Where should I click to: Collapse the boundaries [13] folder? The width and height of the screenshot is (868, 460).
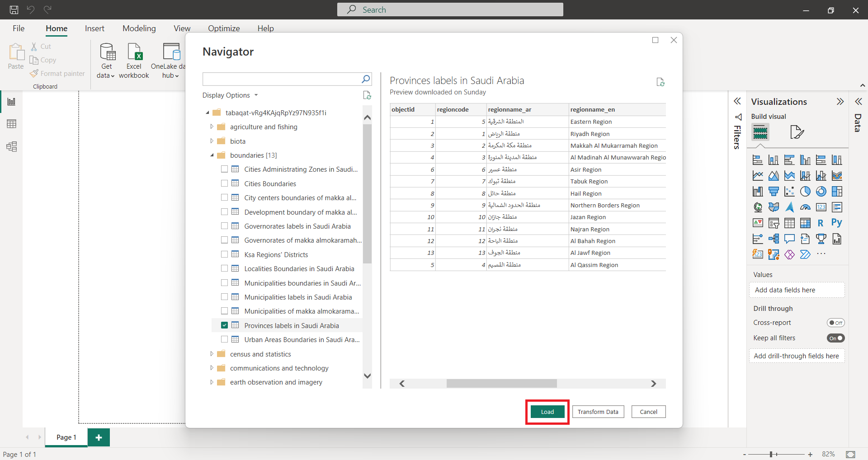[x=212, y=155]
